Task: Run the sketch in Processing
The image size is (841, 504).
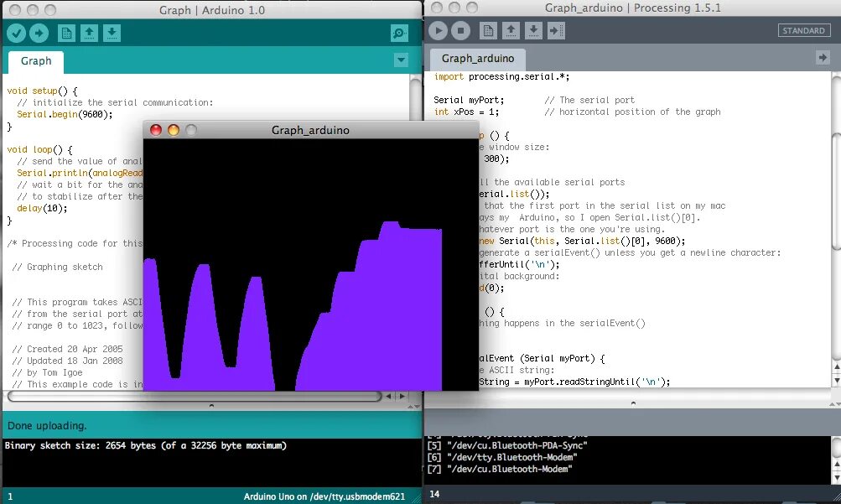Action: tap(439, 30)
